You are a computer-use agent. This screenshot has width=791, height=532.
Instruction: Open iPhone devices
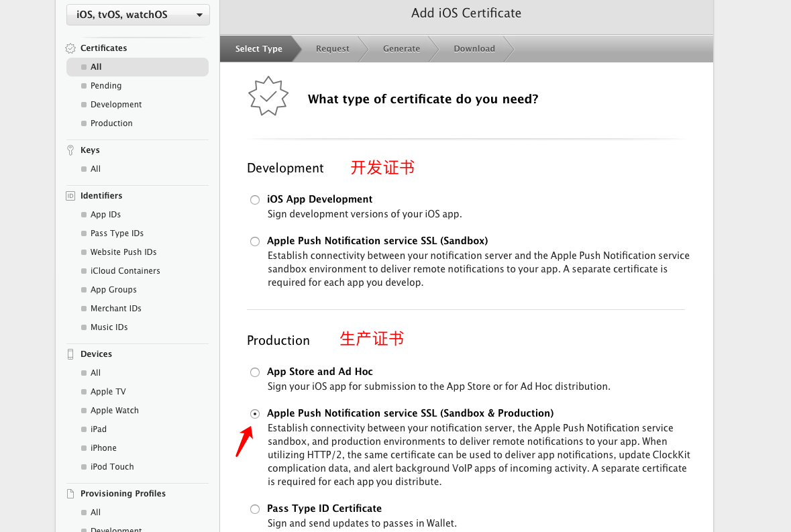(x=103, y=447)
